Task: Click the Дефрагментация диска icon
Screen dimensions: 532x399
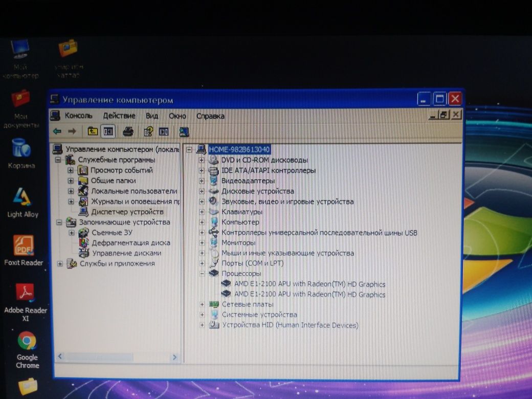Action: [84, 242]
